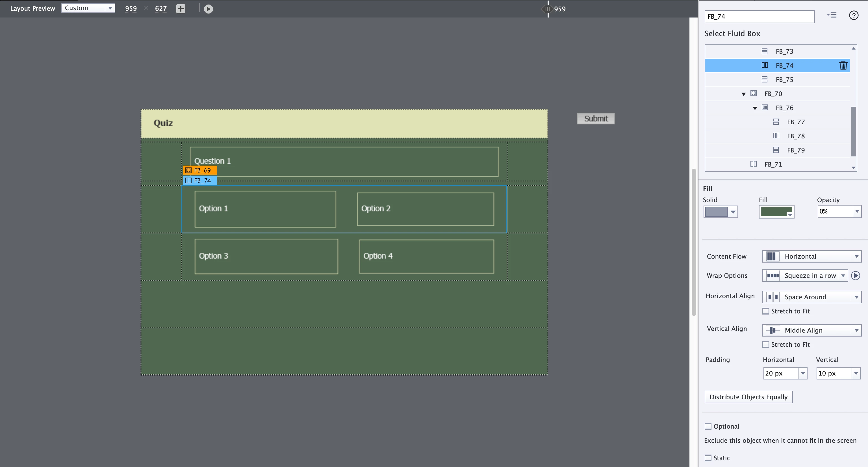The image size is (868, 467).
Task: Open the help question mark icon
Action: [853, 16]
